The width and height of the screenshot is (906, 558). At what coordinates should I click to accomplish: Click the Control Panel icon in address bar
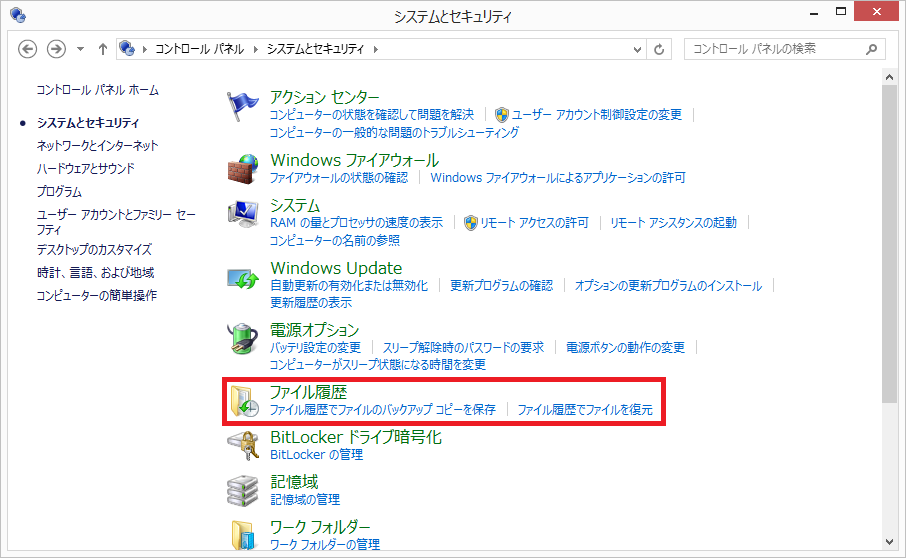(x=127, y=48)
